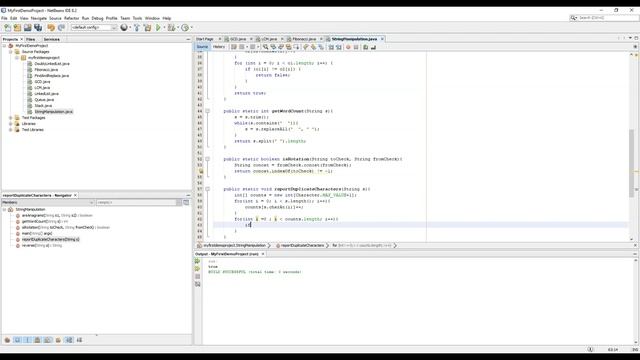
Task: Open the default config dropdown
Action: point(94,27)
